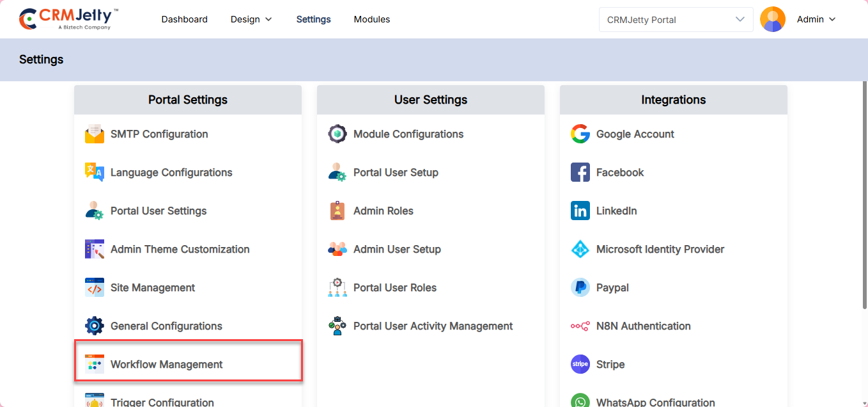This screenshot has width=868, height=407.
Task: Click the Language Configurations translate icon
Action: click(x=95, y=173)
